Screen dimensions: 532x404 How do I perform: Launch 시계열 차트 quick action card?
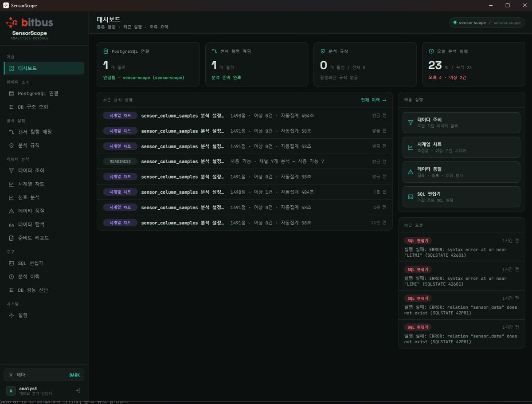(x=461, y=147)
